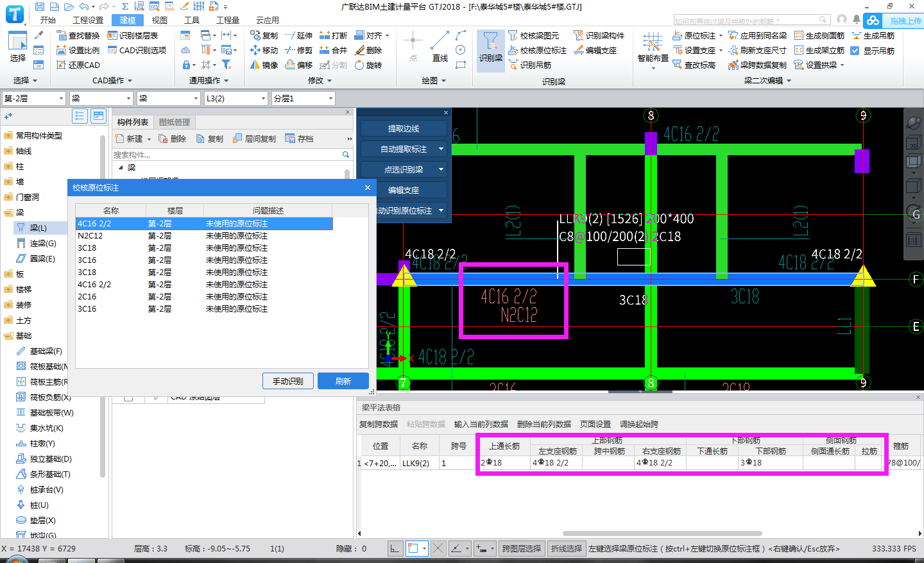Select the 镜像 tool
Image resolution: width=924 pixels, height=563 pixels.
[x=264, y=65]
